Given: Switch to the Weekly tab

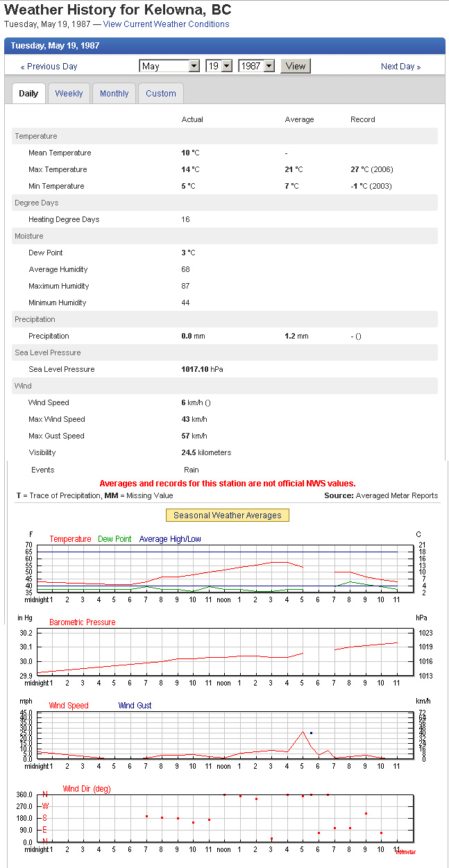Looking at the screenshot, I should [x=69, y=94].
